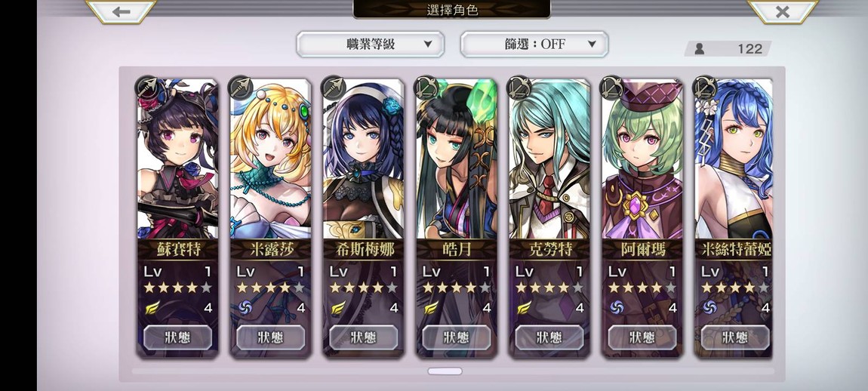Image resolution: width=868 pixels, height=391 pixels.
Task: Click the yellow wing element icon of 皓月
Action: click(x=431, y=307)
